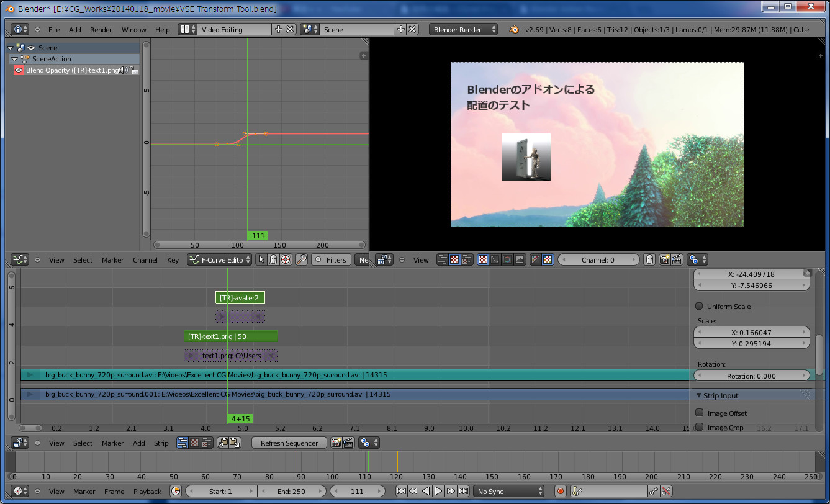
Task: Click the Channel: 0 field in preview header
Action: pos(598,260)
